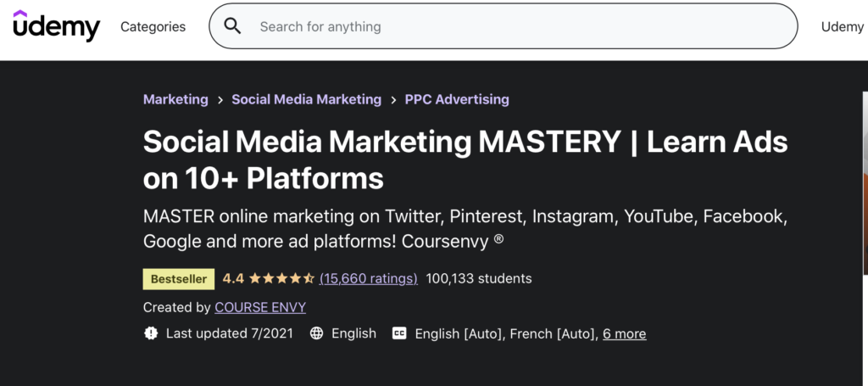Click the Bestseller badge
This screenshot has height=386, width=868.
(x=179, y=278)
